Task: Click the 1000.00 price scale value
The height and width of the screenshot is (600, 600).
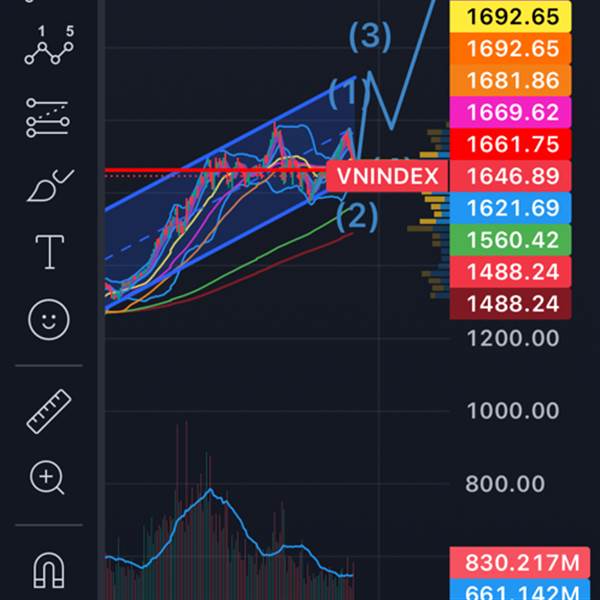Action: (x=513, y=411)
